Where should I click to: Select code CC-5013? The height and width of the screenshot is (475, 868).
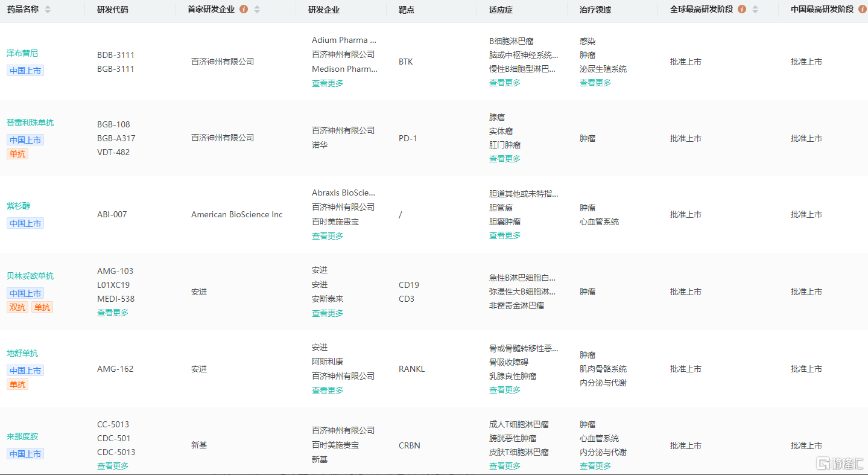click(x=113, y=424)
